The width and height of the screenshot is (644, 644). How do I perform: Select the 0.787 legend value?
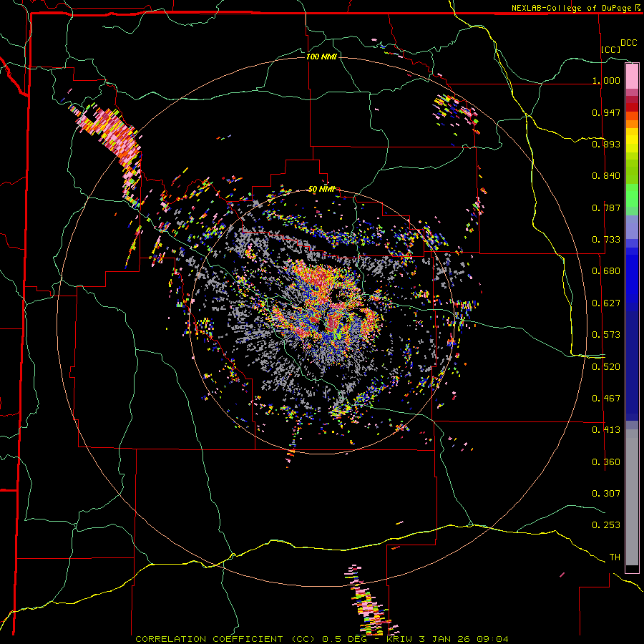(606, 208)
